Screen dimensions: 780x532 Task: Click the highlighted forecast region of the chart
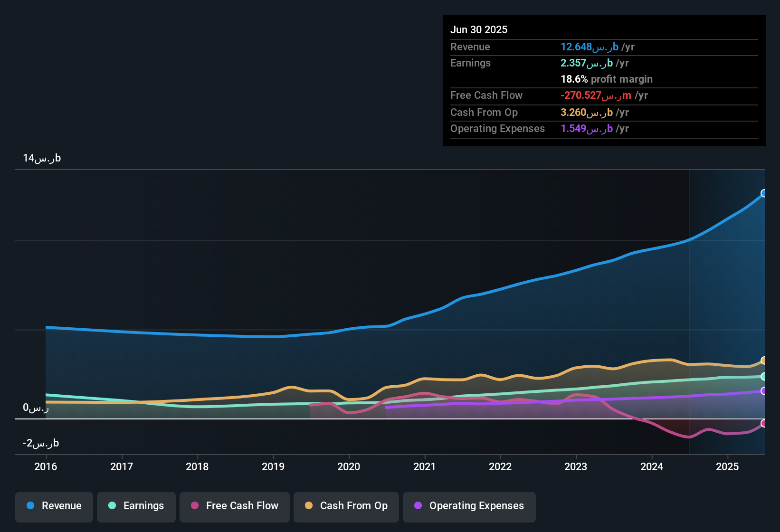click(x=727, y=309)
